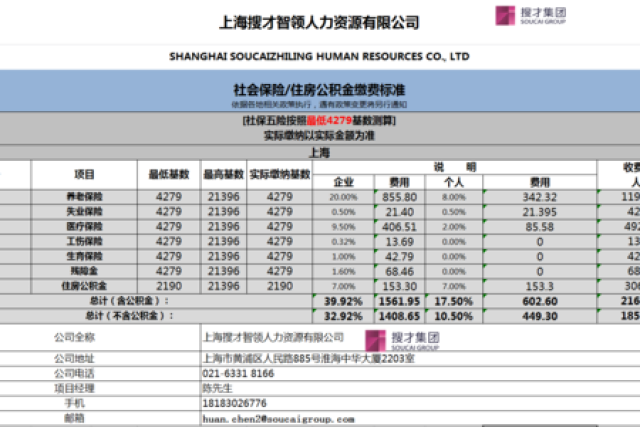The width and height of the screenshot is (640, 427).
Task: Select the 2.00% rate cell
Action: pos(454,227)
